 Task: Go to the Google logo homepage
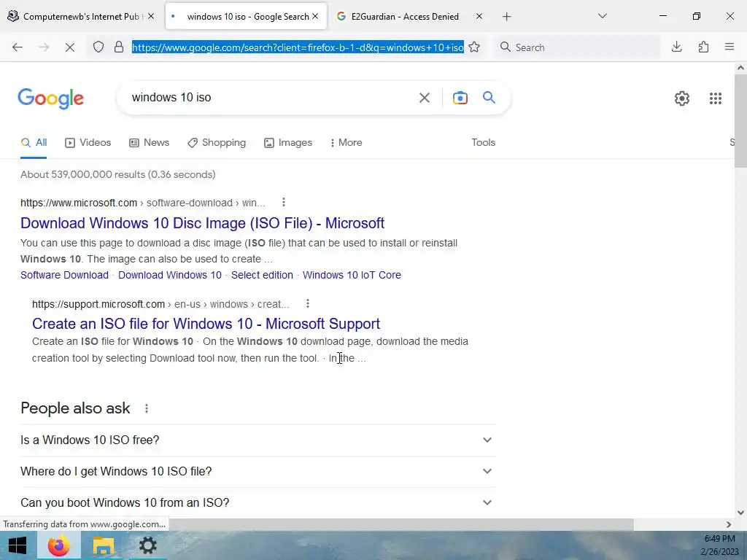(51, 98)
